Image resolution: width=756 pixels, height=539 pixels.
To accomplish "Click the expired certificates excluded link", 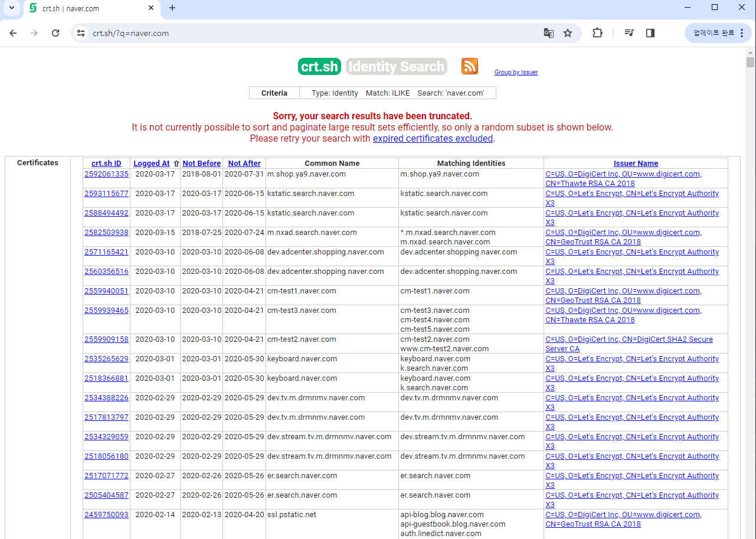I will click(433, 138).
